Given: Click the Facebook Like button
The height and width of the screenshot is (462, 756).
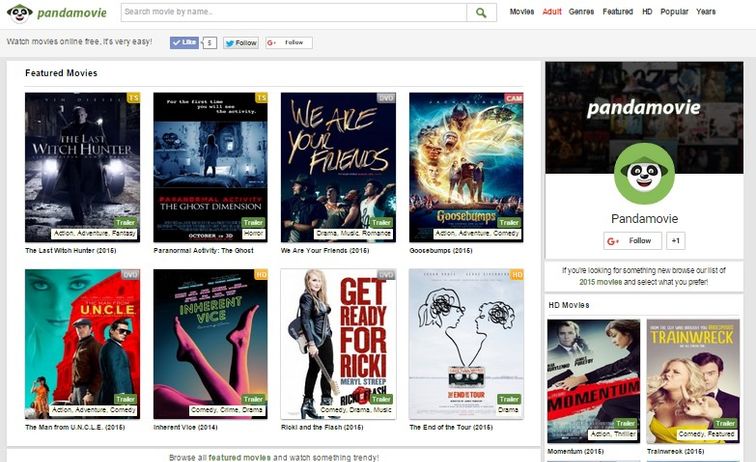Looking at the screenshot, I should [x=184, y=42].
